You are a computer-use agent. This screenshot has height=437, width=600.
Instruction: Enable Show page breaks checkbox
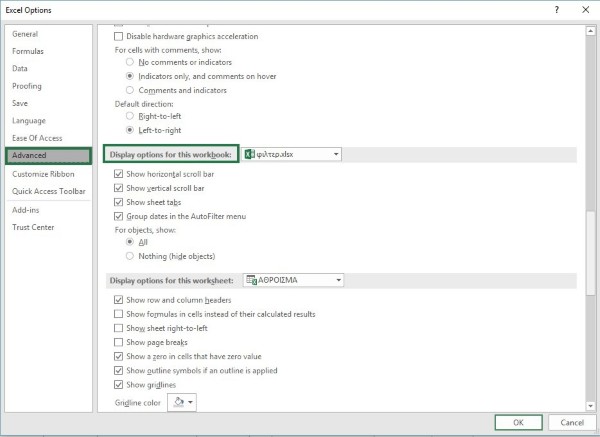click(119, 342)
